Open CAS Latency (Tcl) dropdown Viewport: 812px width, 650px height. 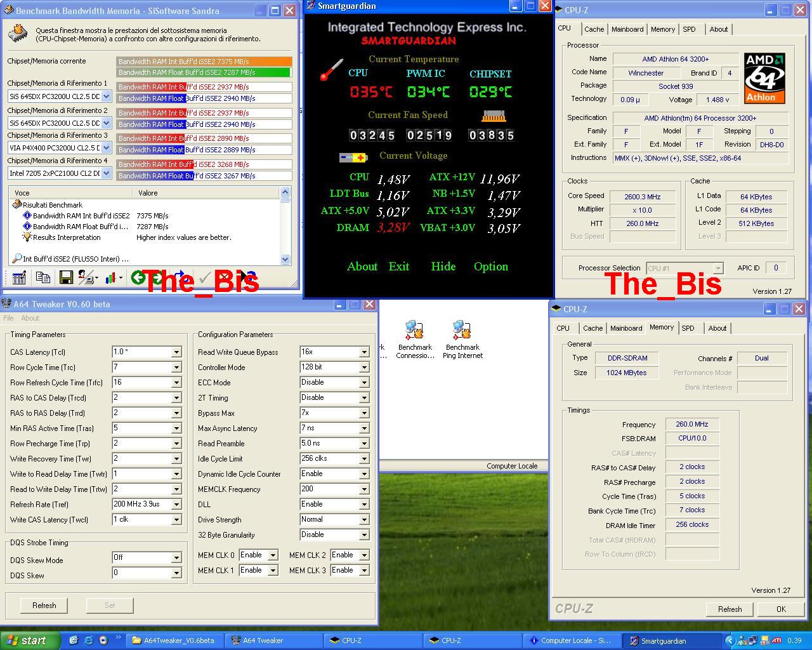(176, 352)
